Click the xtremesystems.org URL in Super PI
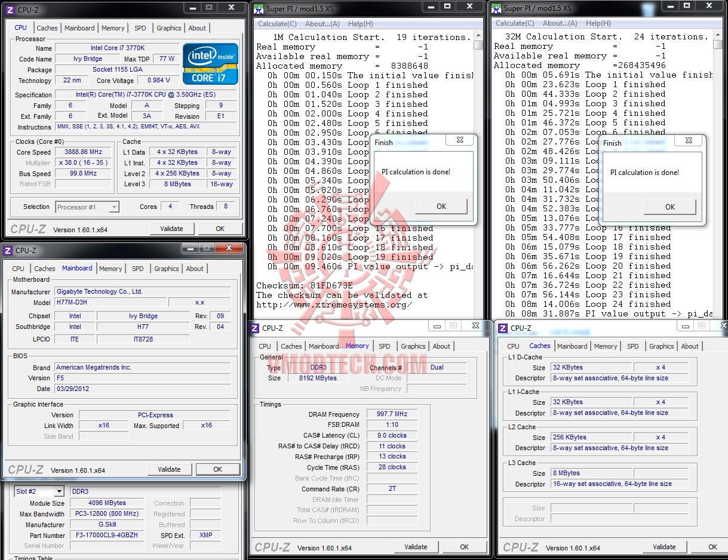 (x=334, y=304)
